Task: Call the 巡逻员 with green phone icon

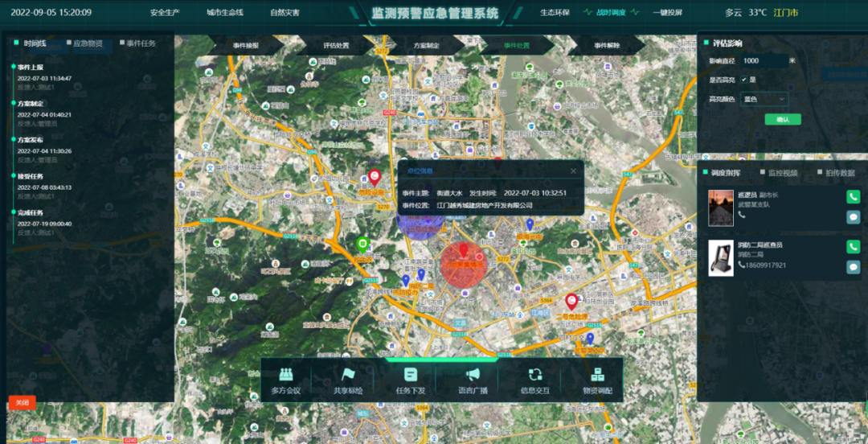Action: pos(853,197)
